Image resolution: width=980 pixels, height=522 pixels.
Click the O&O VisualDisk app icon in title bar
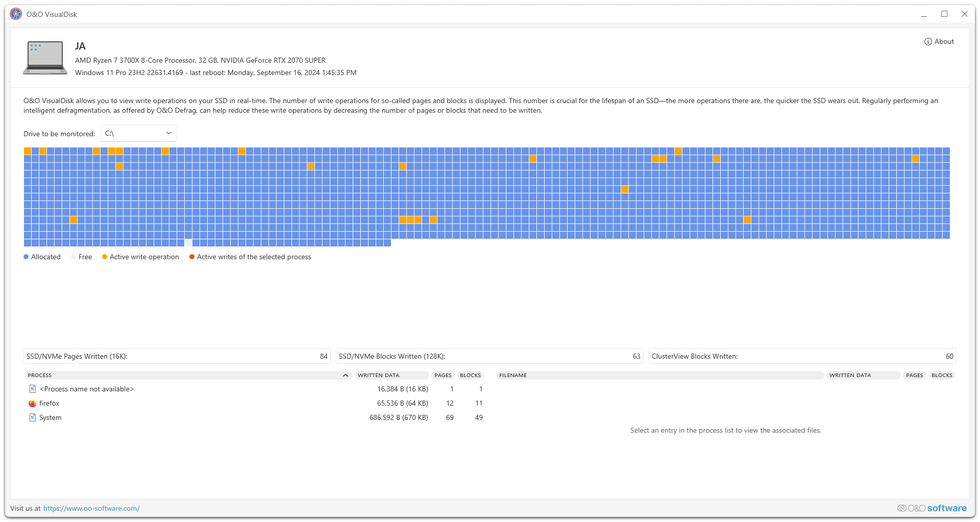[16, 14]
